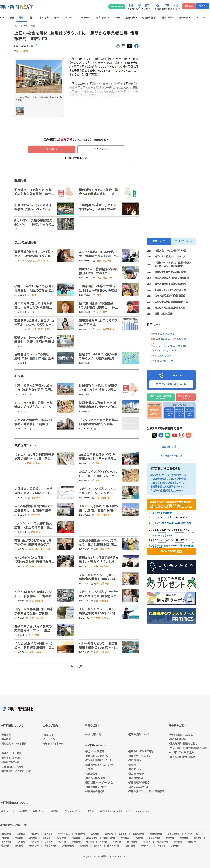Screen dimensions: 210x868
Task: Click the blue ログイン header button
Action: click(x=203, y=6)
